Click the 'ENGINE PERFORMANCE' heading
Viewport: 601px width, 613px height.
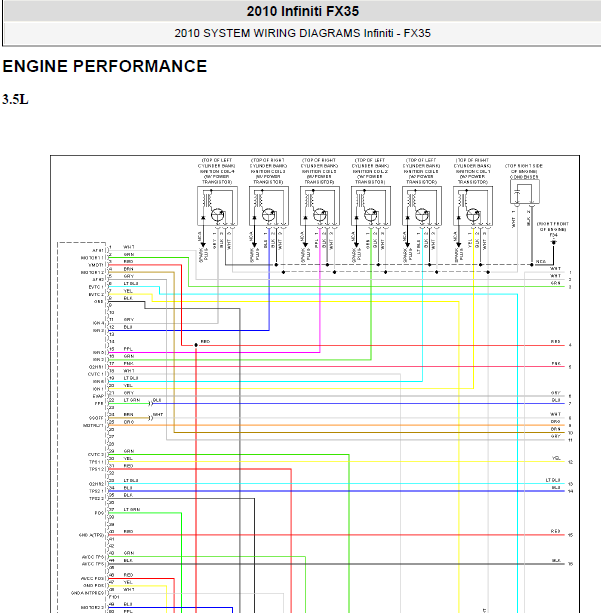click(x=105, y=66)
